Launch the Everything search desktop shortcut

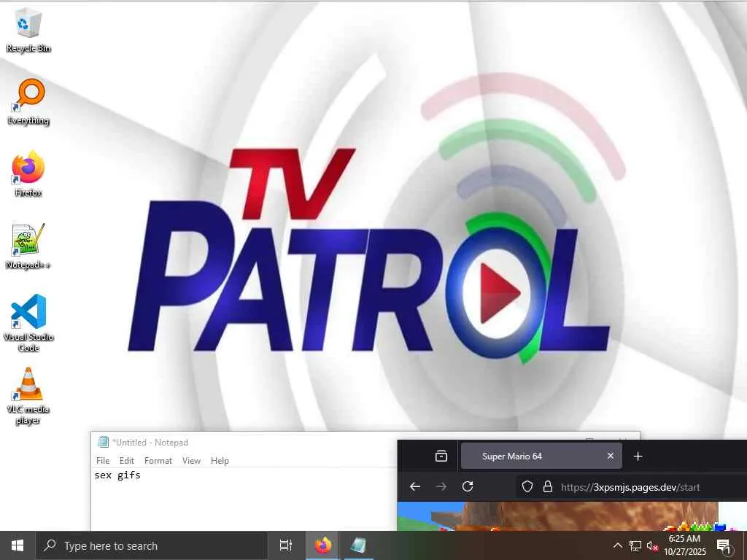pyautogui.click(x=28, y=102)
